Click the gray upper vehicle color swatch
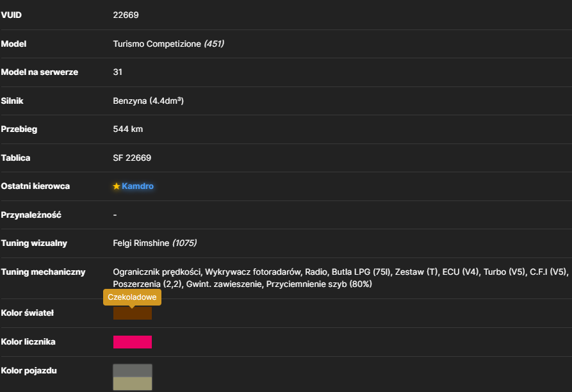The height and width of the screenshot is (392, 572). coord(133,370)
